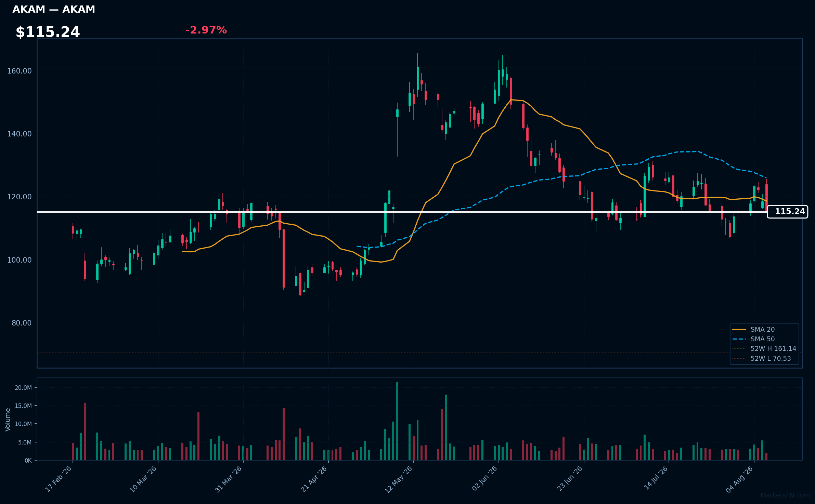Click the AKAM — AKAM chart title
The height and width of the screenshot is (504, 815).
[x=54, y=10]
